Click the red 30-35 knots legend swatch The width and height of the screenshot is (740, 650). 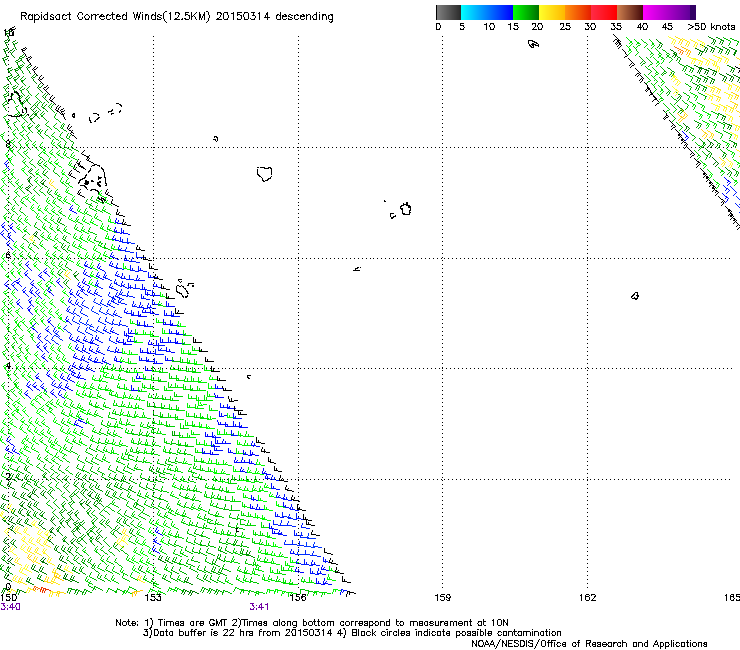tap(604, 12)
